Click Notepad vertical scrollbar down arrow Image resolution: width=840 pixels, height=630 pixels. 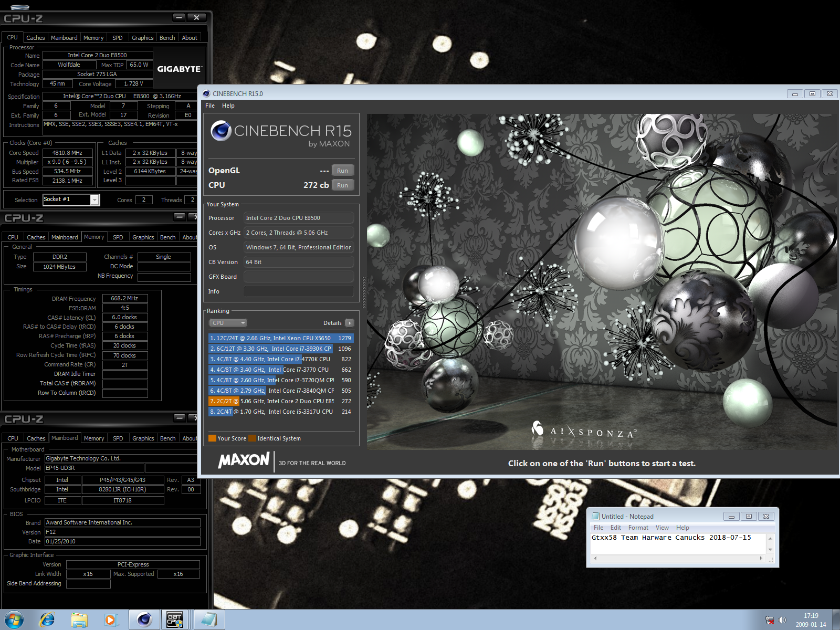coord(770,550)
